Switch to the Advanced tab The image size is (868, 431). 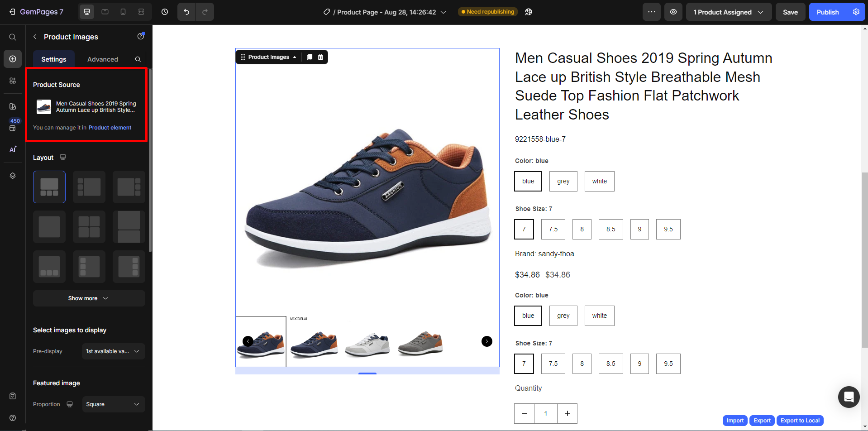pyautogui.click(x=103, y=59)
